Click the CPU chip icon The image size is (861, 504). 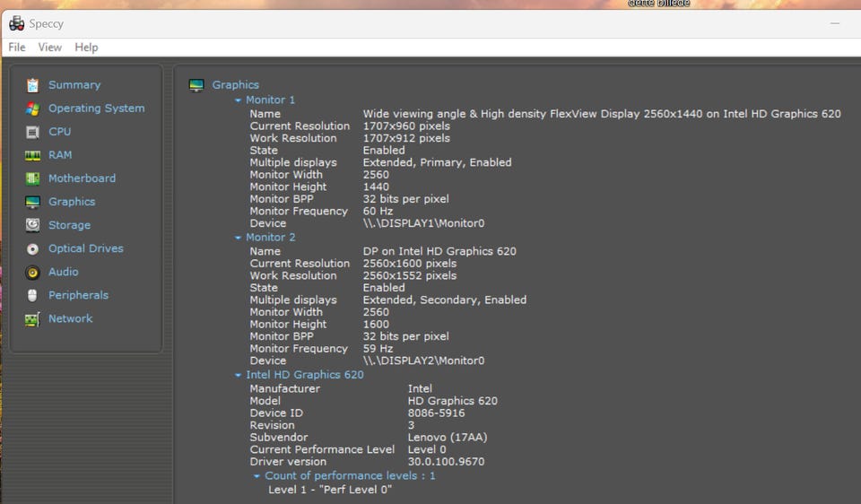coord(32,133)
